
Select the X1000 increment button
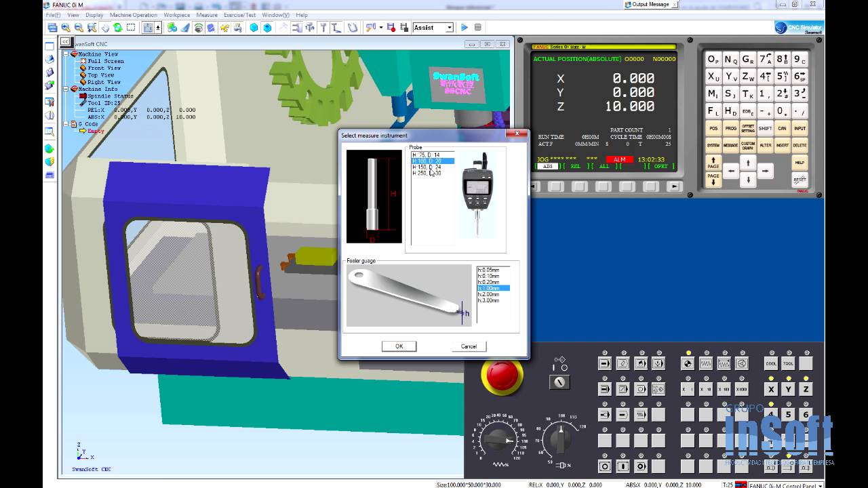(x=741, y=389)
